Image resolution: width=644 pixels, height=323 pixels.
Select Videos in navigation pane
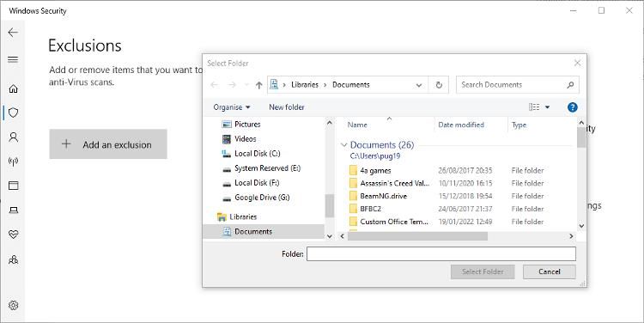(x=246, y=139)
